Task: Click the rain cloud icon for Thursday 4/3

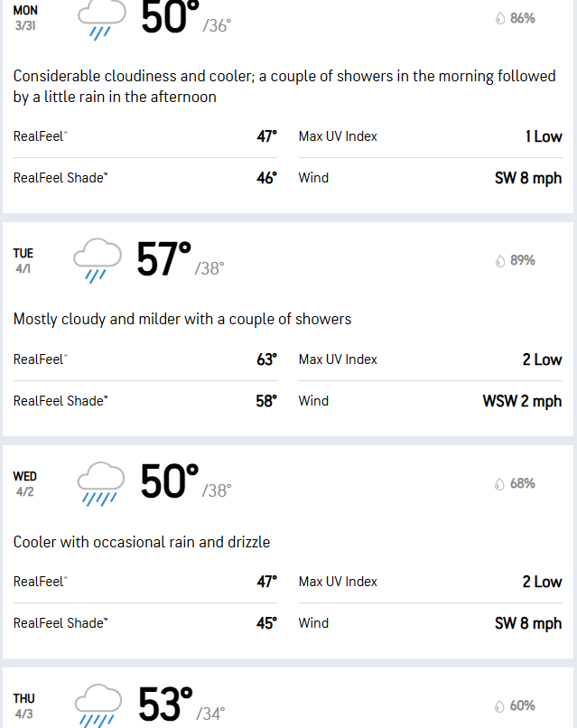Action: click(98, 705)
